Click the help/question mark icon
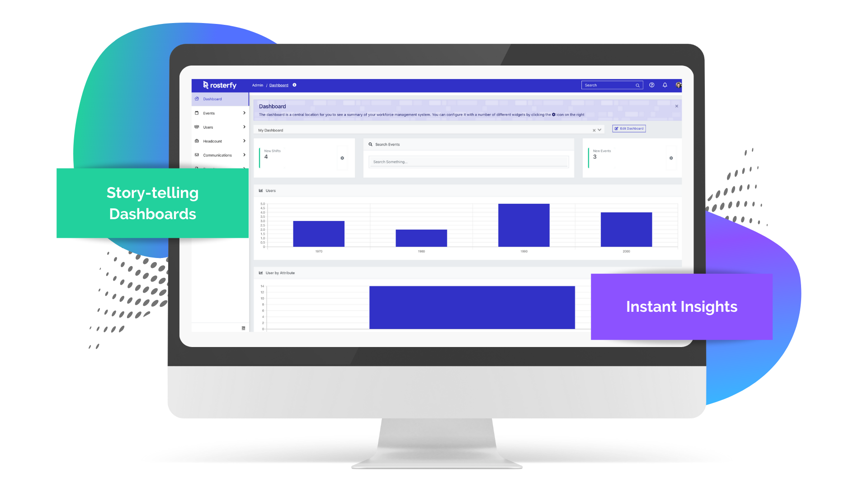This screenshot has height=488, width=868. [x=651, y=85]
